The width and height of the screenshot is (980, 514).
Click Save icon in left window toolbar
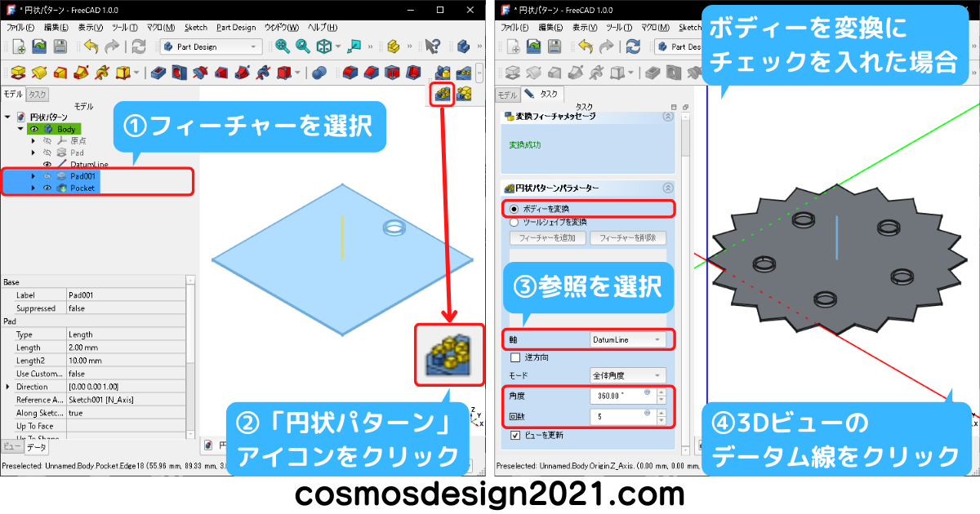[x=60, y=47]
